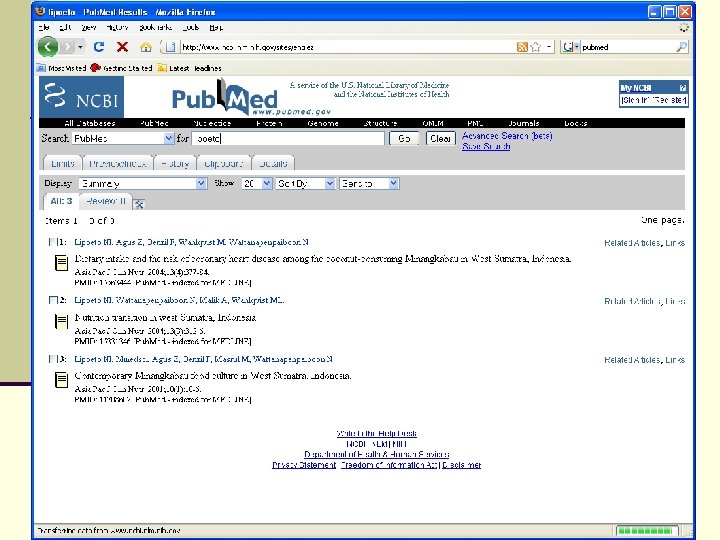Image resolution: width=720 pixels, height=540 pixels.
Task: Tick the checkbox for result 1
Action: coord(53,242)
